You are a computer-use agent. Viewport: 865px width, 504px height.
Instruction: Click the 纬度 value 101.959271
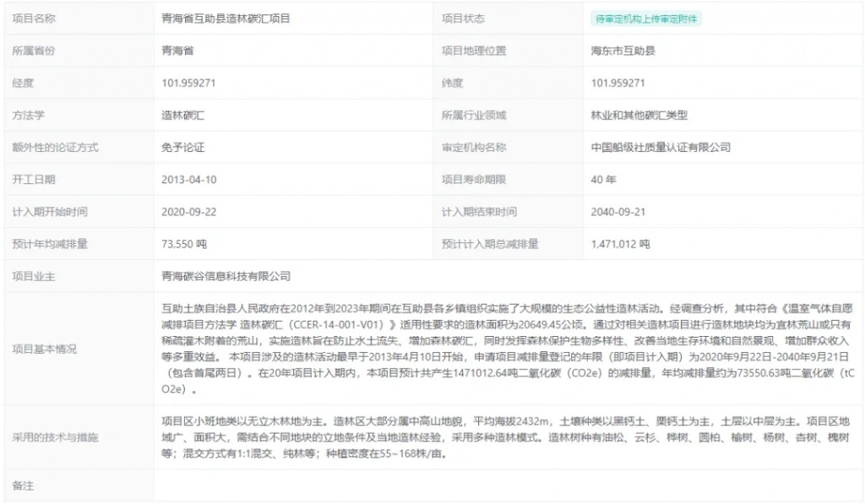[x=618, y=83]
